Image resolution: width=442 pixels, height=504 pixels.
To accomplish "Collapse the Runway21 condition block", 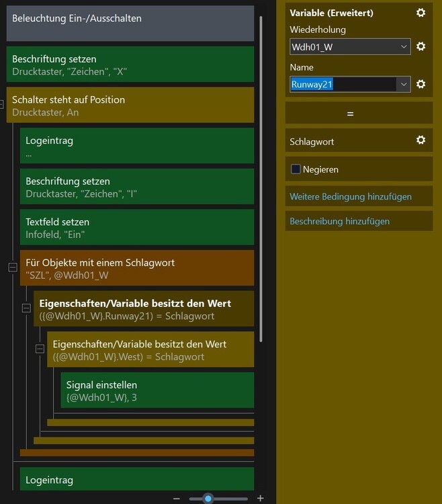I will pyautogui.click(x=26, y=308).
